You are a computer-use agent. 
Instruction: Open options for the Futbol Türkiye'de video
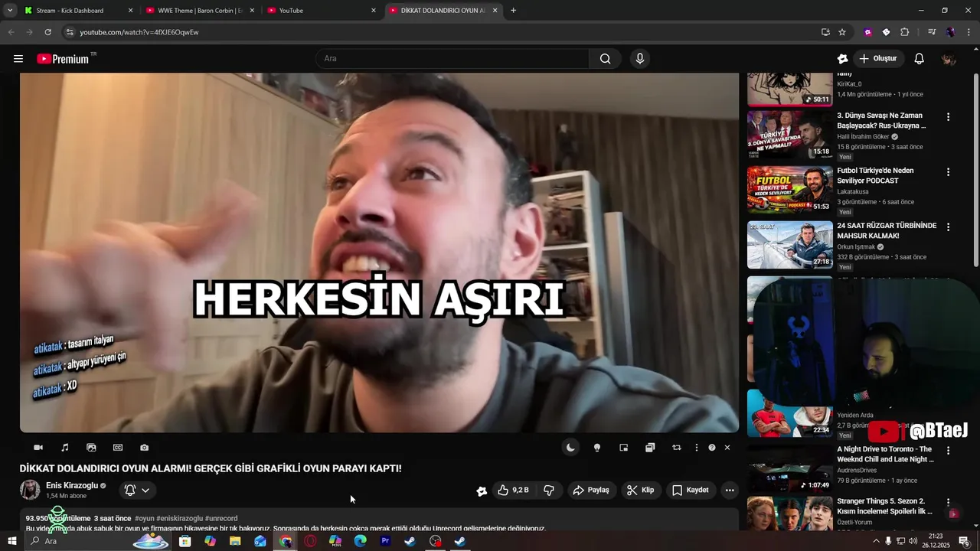pos(948,172)
